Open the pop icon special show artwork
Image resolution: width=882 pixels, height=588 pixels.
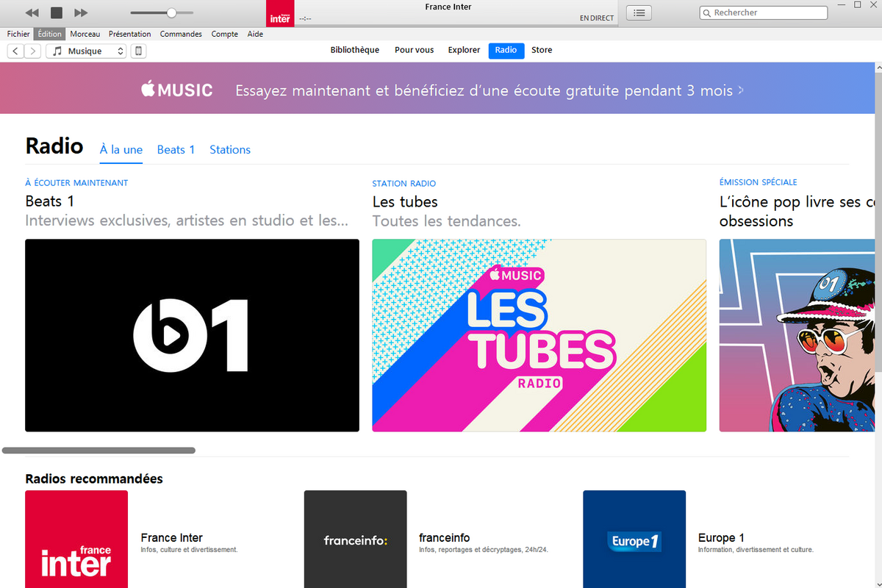click(x=797, y=335)
